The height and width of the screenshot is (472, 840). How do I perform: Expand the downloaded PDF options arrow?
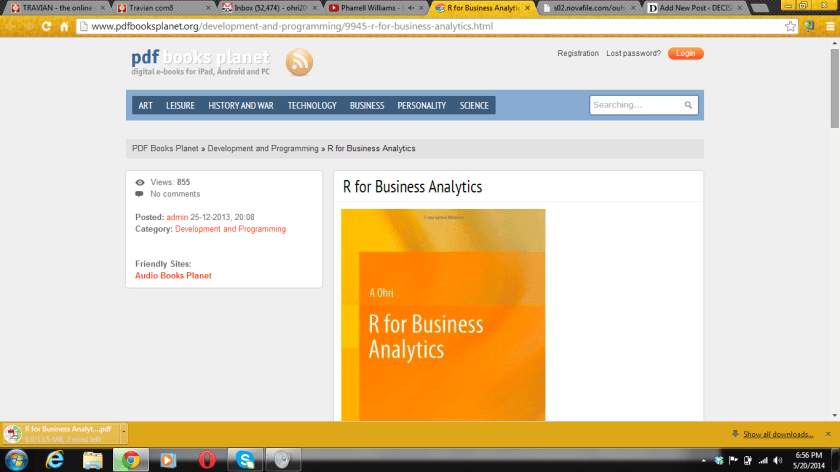[123, 433]
